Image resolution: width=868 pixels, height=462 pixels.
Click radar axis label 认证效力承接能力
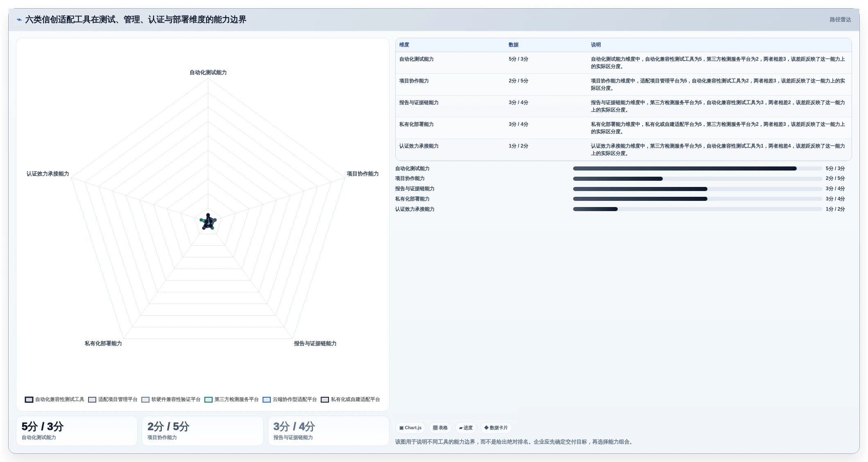[48, 174]
